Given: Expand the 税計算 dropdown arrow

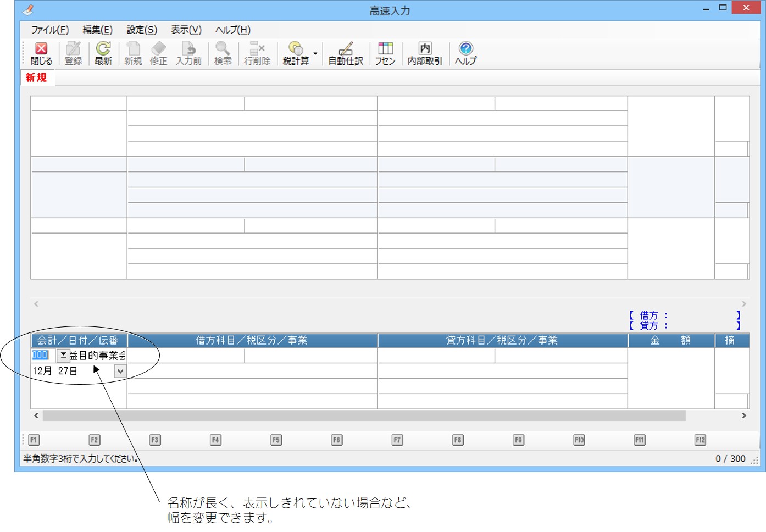Looking at the screenshot, I should point(315,54).
